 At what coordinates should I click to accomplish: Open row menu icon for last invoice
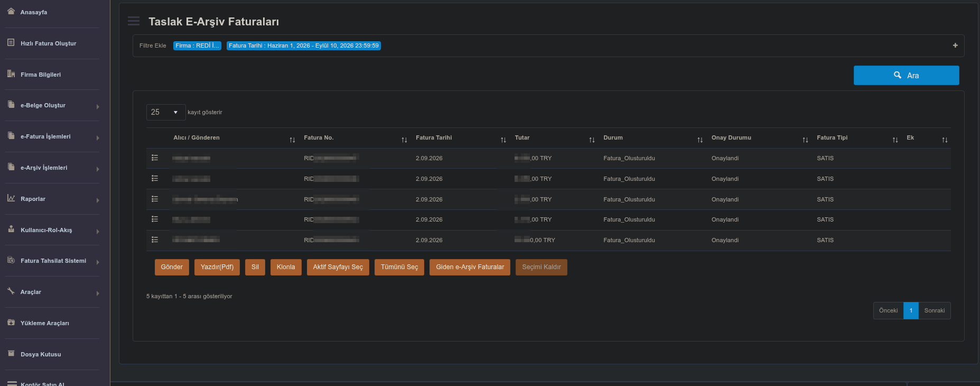click(x=155, y=240)
